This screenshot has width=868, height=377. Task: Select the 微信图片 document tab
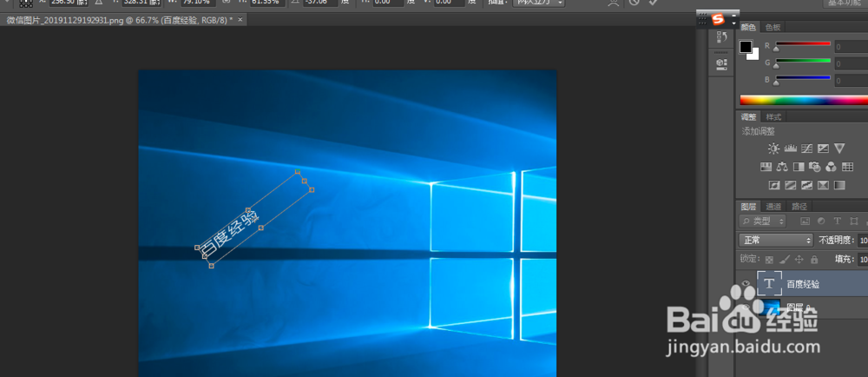point(120,19)
